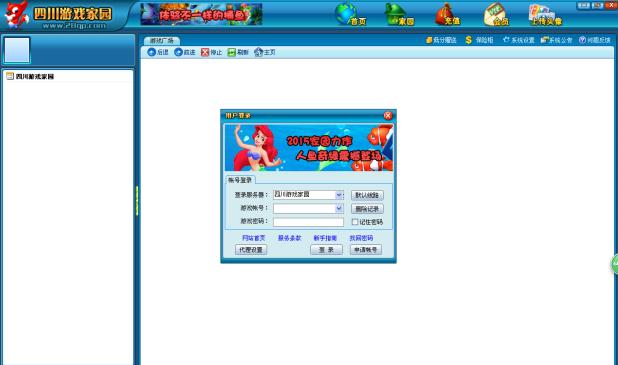Click the red 停止 stop icon

205,52
